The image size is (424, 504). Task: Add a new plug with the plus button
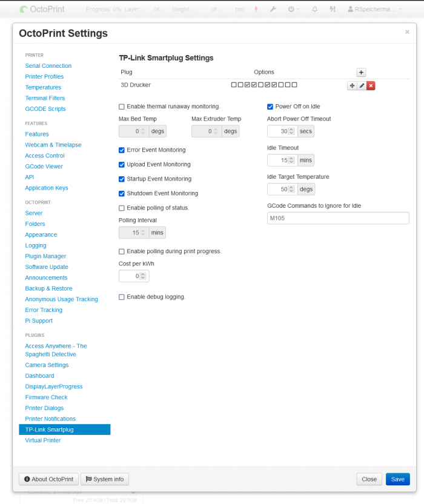click(x=361, y=72)
